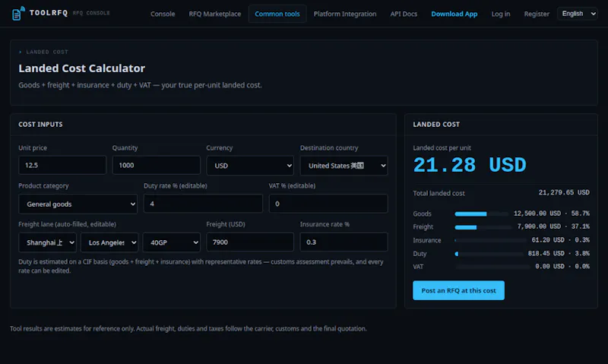The width and height of the screenshot is (608, 364).
Task: Go to RFQ Marketplace
Action: pyautogui.click(x=214, y=14)
